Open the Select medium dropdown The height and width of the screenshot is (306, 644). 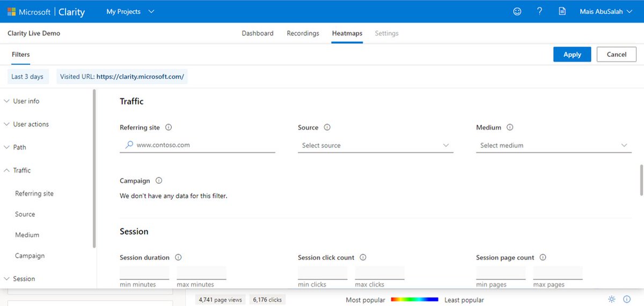click(554, 145)
